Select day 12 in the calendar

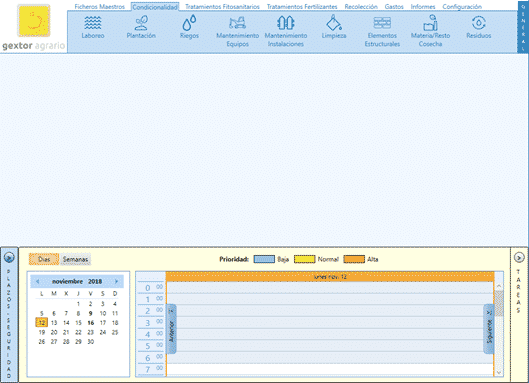(41, 323)
